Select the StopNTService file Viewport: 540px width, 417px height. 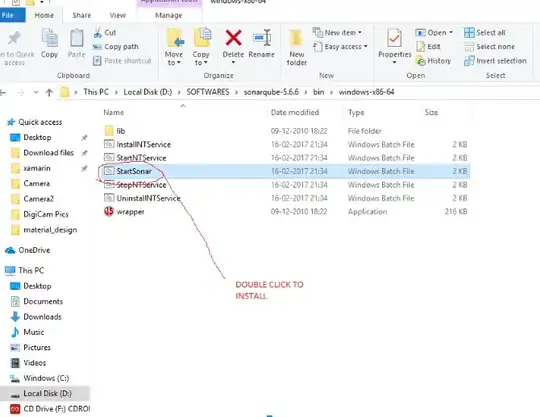pos(141,185)
